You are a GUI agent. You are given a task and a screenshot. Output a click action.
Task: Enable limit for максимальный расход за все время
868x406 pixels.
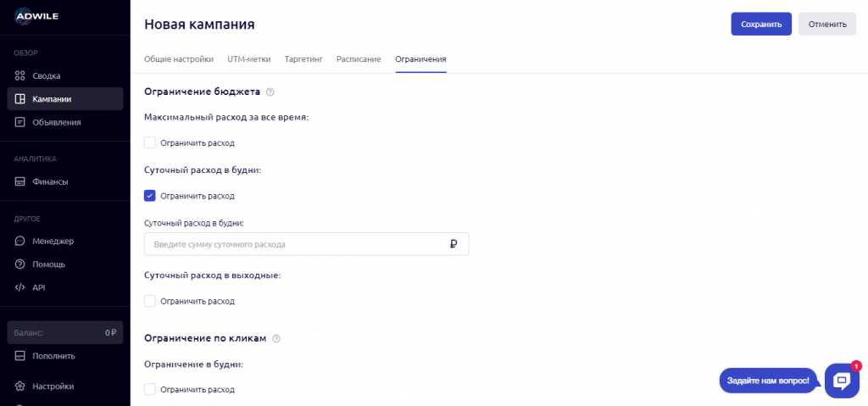150,143
